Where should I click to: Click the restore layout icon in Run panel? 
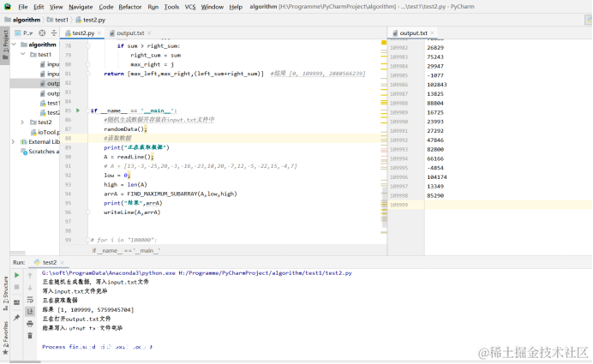pos(16,302)
